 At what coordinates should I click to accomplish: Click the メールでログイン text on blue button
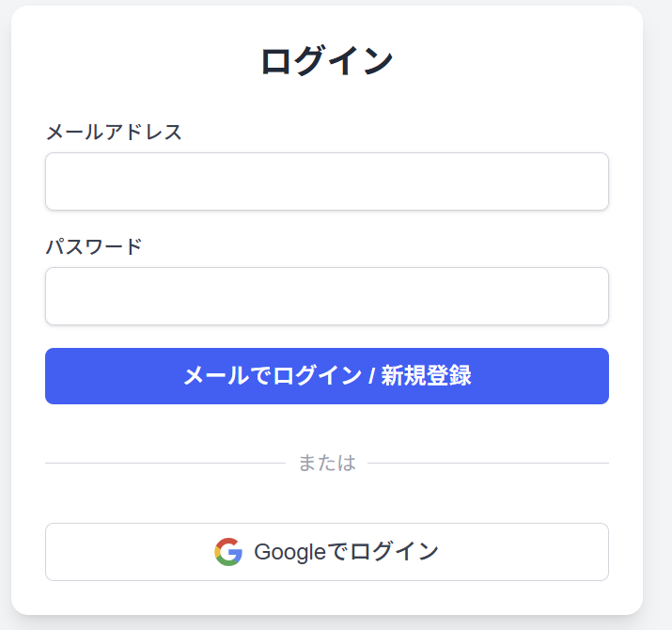click(272, 376)
